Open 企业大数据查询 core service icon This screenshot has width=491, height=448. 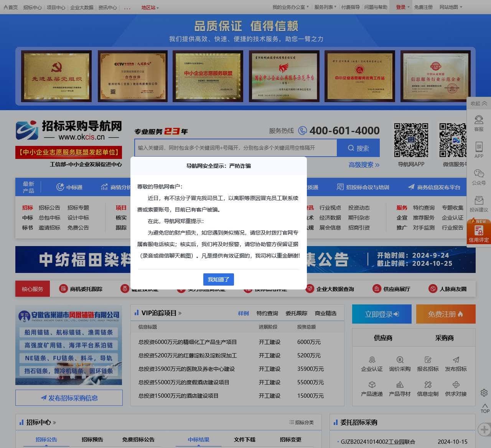point(330,289)
